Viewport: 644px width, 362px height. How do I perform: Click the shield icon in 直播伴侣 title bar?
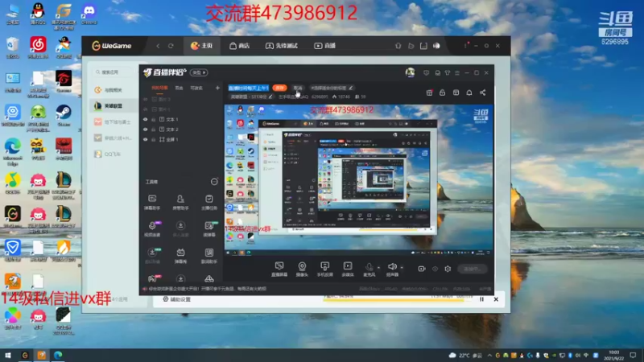coord(426,72)
